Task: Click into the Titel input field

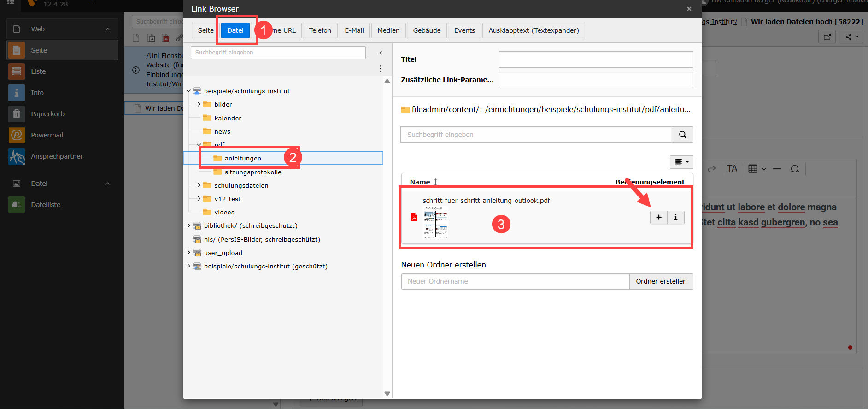Action: point(595,59)
